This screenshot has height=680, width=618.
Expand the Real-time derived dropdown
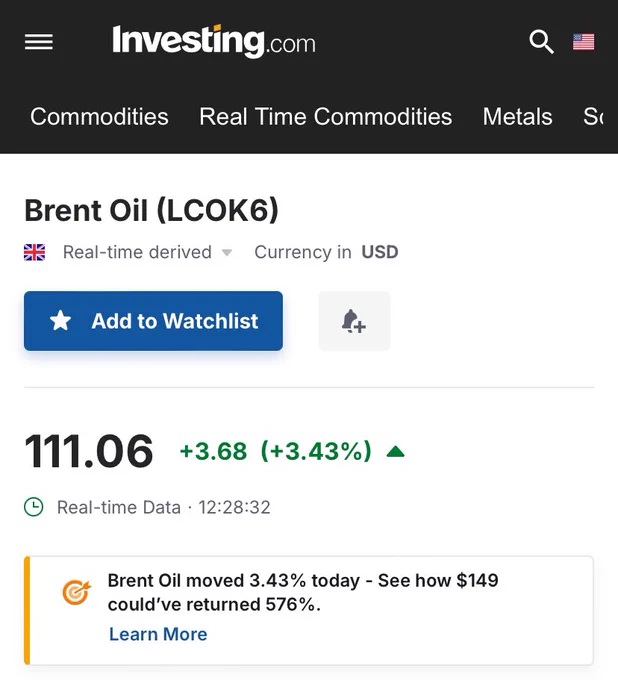click(147, 252)
